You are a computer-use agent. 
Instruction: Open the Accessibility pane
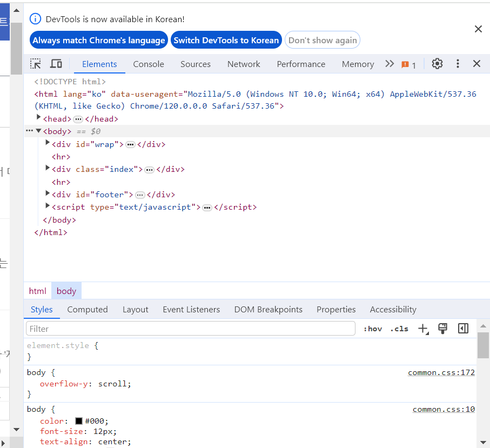[393, 310]
